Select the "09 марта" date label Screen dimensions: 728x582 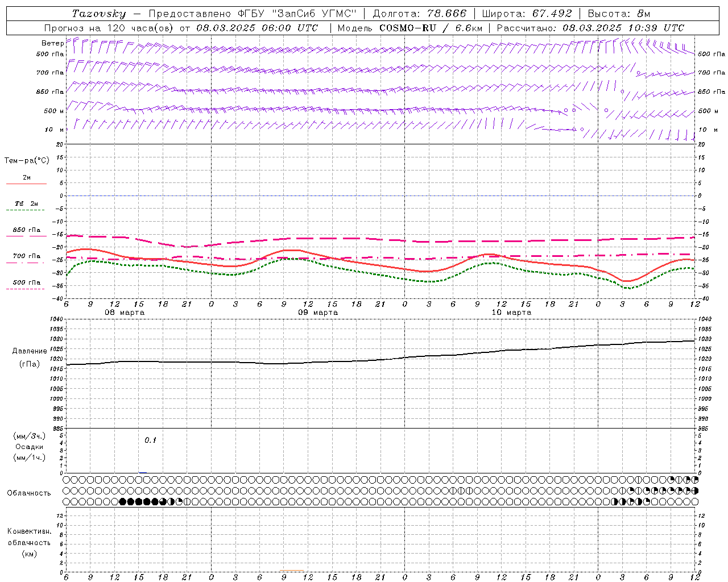point(318,313)
